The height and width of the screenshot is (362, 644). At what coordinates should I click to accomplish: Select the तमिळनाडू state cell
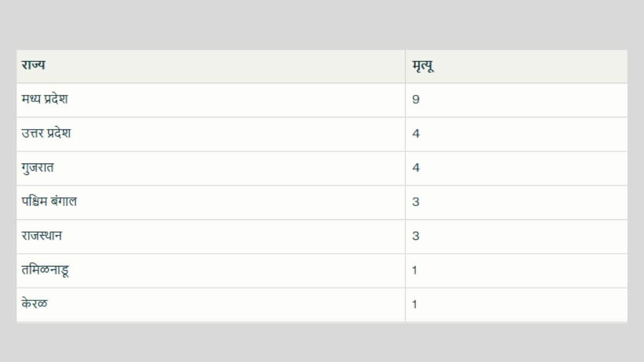(x=45, y=270)
